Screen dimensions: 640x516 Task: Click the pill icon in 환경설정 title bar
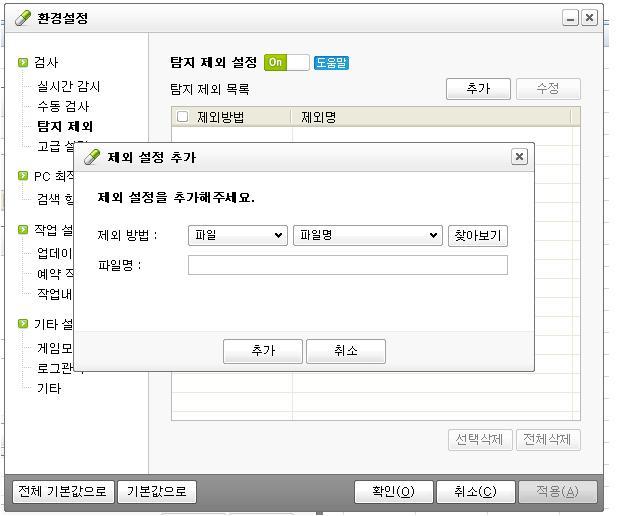pyautogui.click(x=23, y=18)
